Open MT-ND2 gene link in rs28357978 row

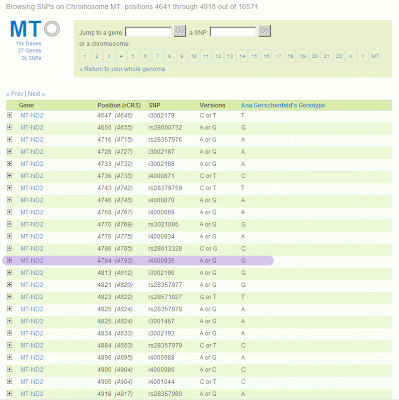pos(32,309)
